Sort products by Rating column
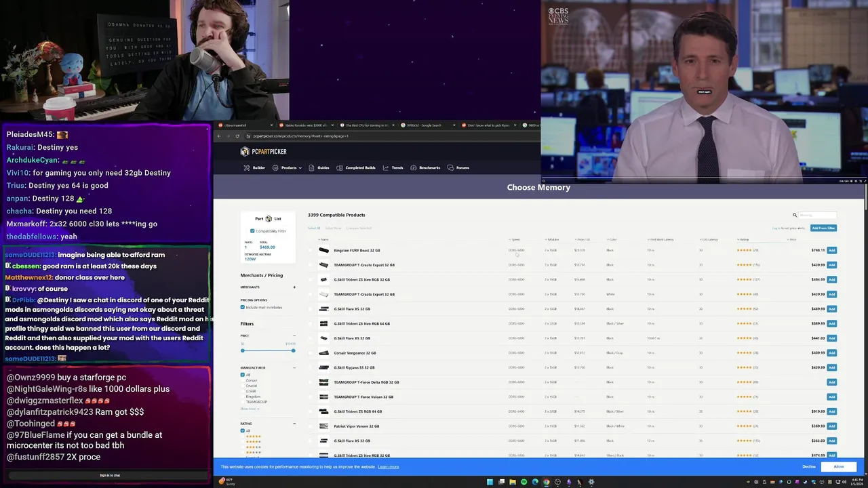Viewport: 868px width, 488px height. pos(743,239)
